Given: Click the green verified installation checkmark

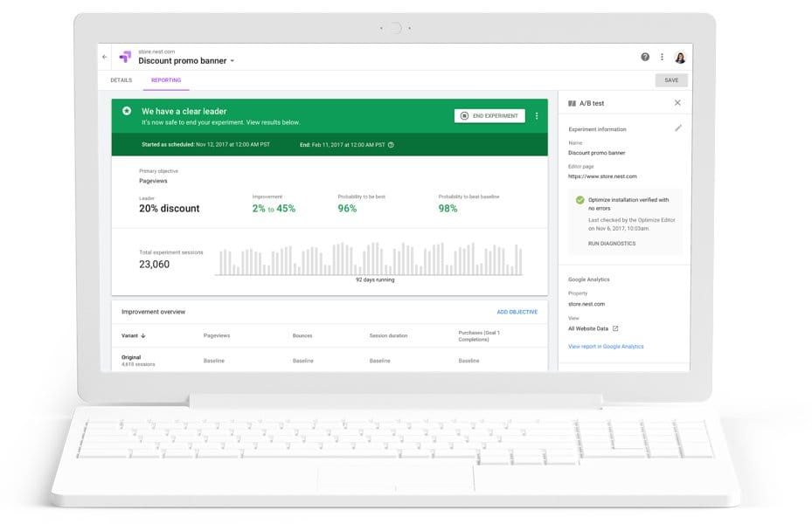Looking at the screenshot, I should point(580,200).
